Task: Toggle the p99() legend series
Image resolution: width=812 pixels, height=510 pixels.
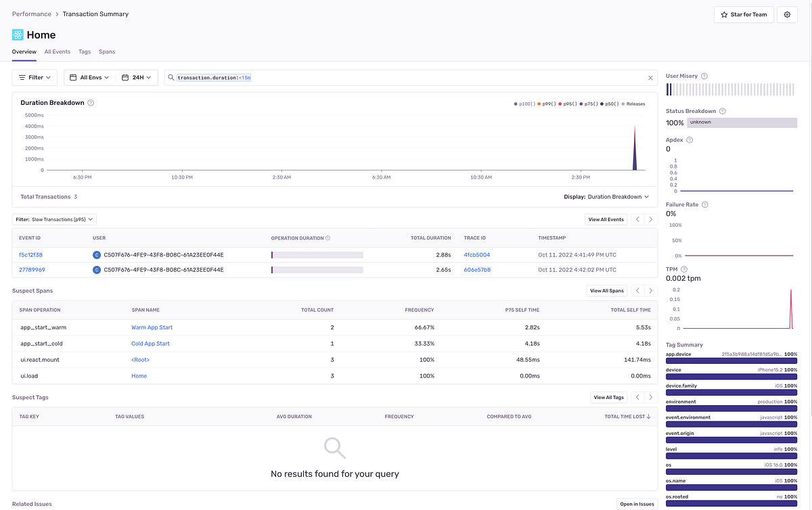Action: click(546, 104)
